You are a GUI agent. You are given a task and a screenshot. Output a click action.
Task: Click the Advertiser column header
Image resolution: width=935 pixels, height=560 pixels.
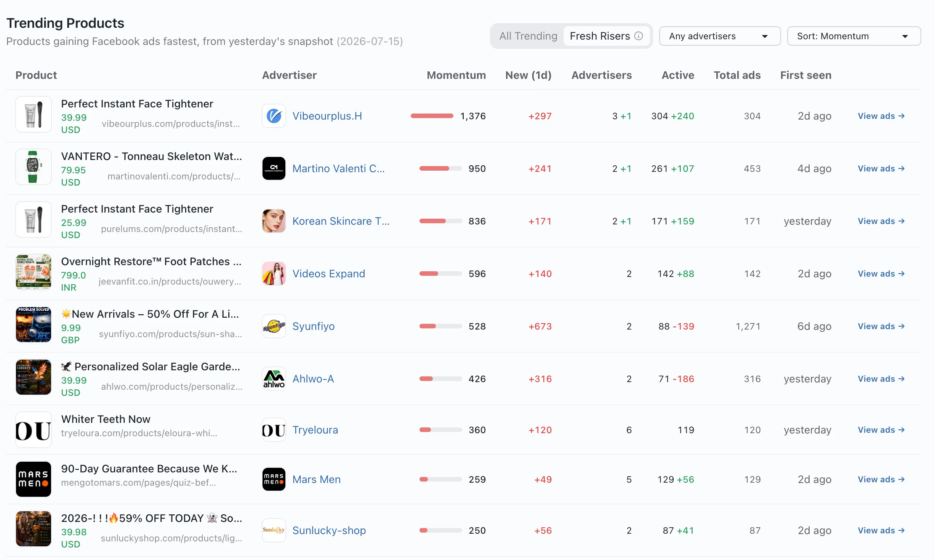click(x=290, y=75)
